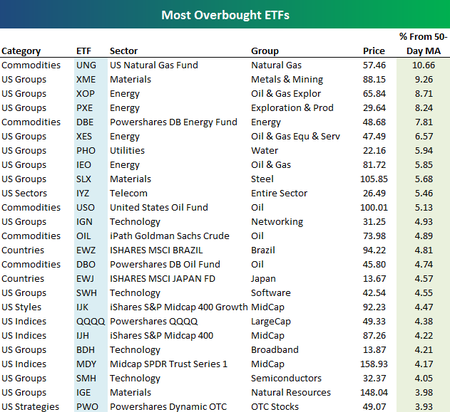450x412 pixels.
Task: Click the SLX ticker cell
Action: pyautogui.click(x=84, y=179)
